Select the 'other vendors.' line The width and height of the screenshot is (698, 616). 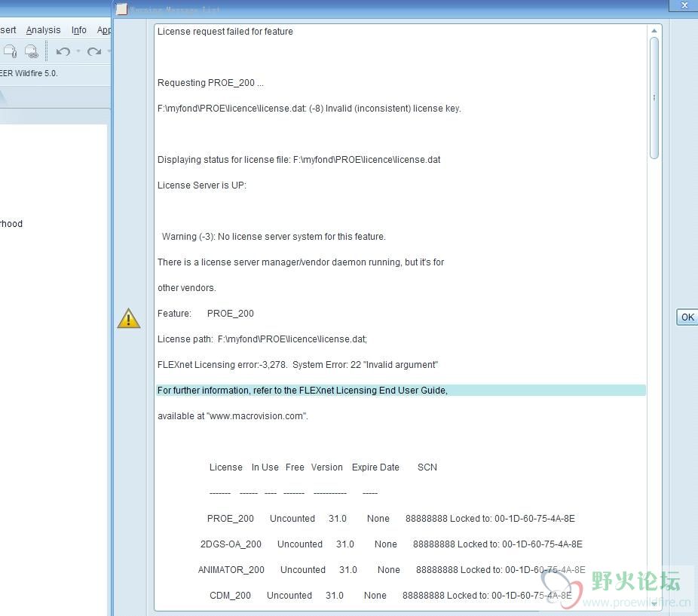(401, 288)
